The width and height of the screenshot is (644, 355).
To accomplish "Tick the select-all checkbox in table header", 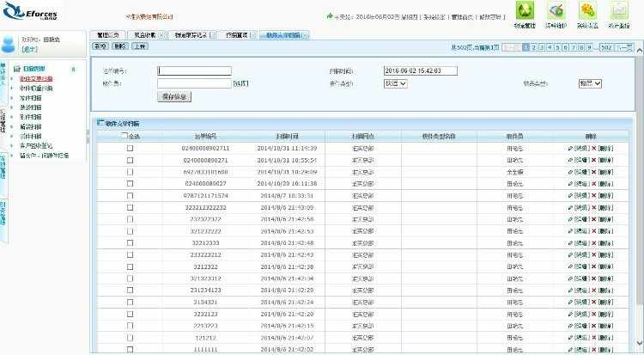I will 125,135.
